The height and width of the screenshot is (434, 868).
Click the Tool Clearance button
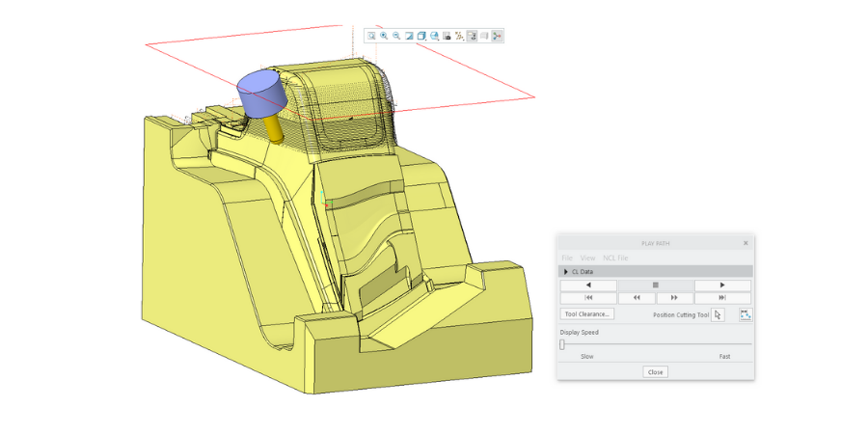pos(586,314)
